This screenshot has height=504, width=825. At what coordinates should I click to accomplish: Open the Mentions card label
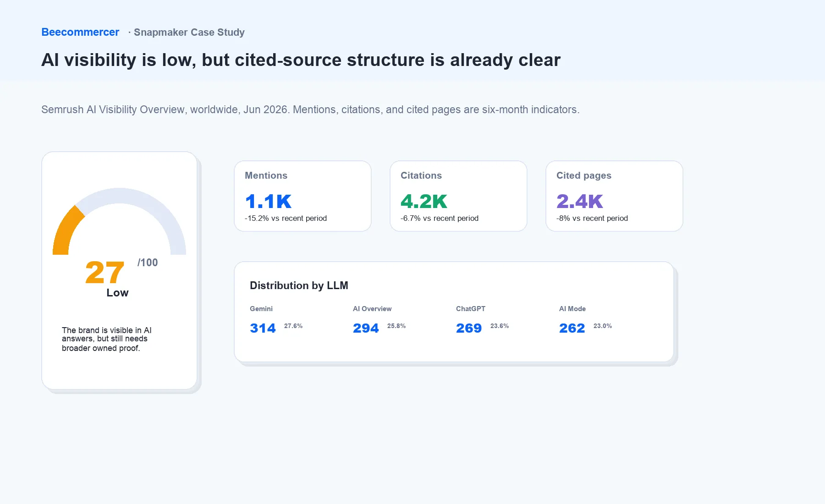coord(266,175)
